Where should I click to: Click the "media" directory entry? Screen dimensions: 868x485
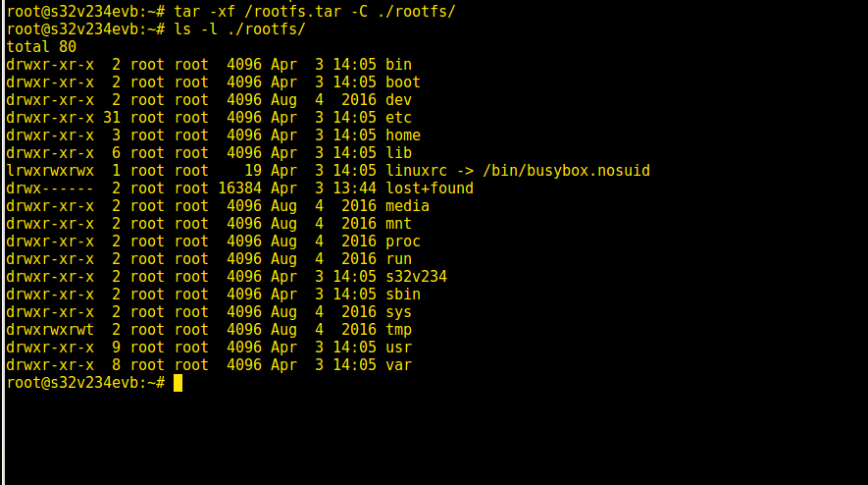click(407, 206)
